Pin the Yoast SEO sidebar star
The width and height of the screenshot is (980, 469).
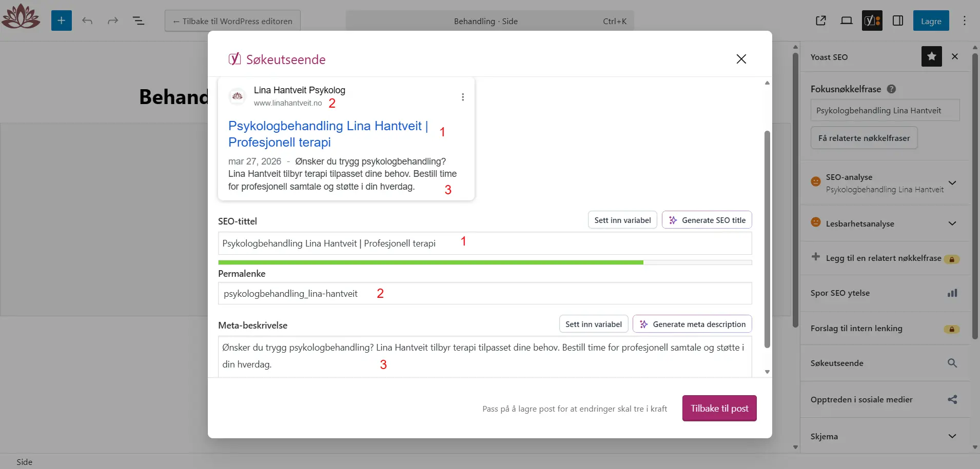pyautogui.click(x=932, y=56)
